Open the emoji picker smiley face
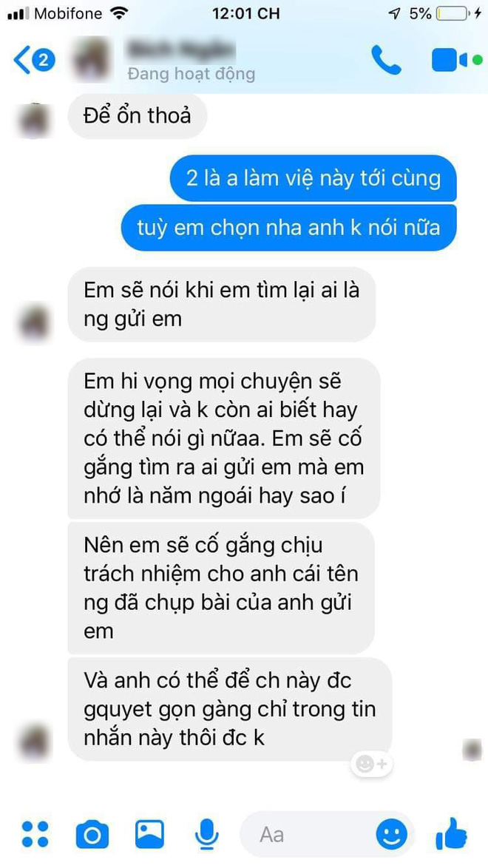 point(392,834)
